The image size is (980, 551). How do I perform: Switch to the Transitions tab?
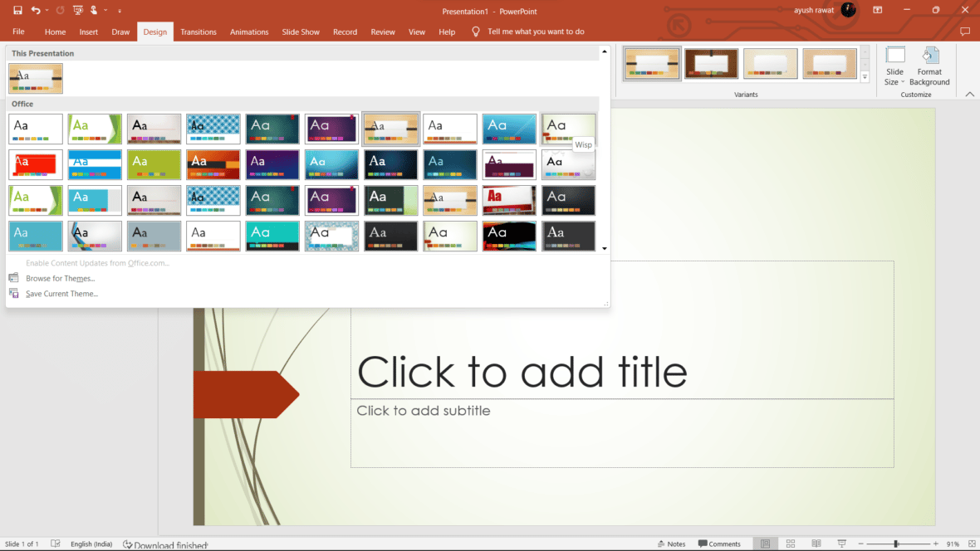point(198,32)
